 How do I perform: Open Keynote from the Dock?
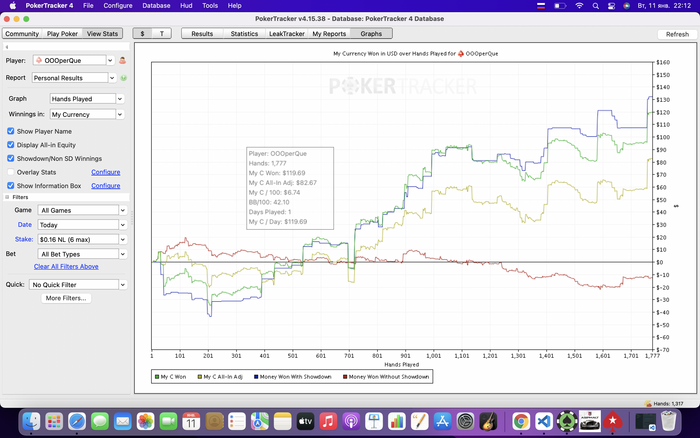click(374, 421)
